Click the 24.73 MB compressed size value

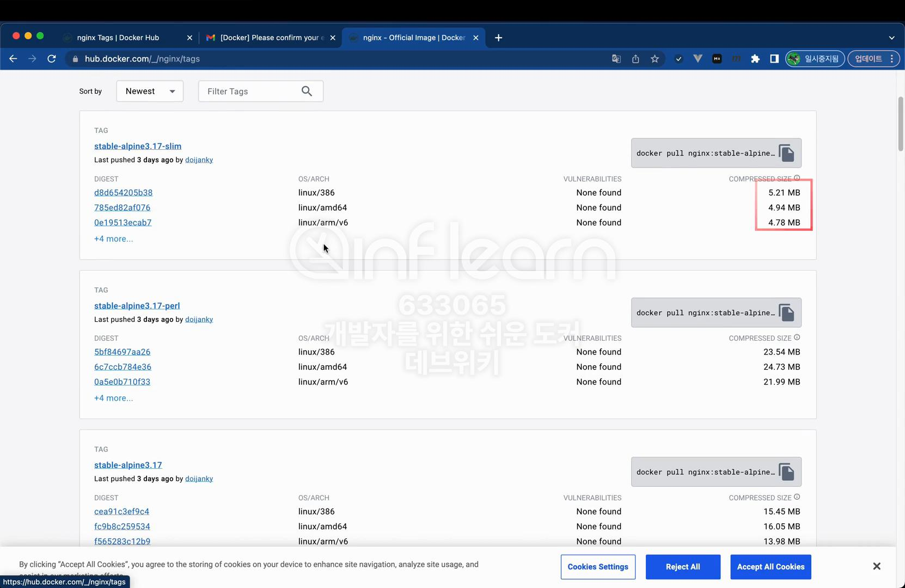point(782,367)
